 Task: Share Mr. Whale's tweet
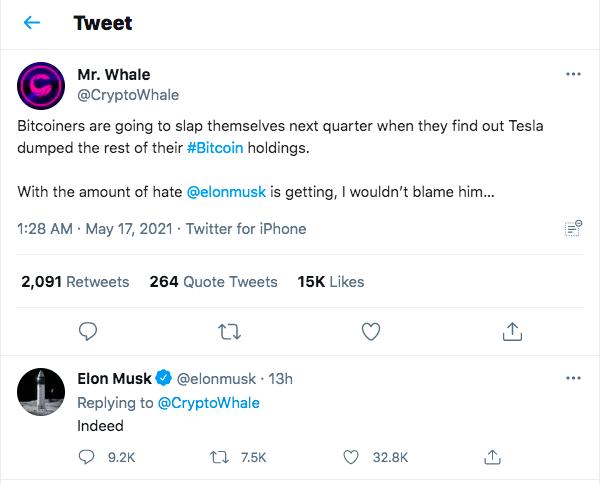click(512, 331)
